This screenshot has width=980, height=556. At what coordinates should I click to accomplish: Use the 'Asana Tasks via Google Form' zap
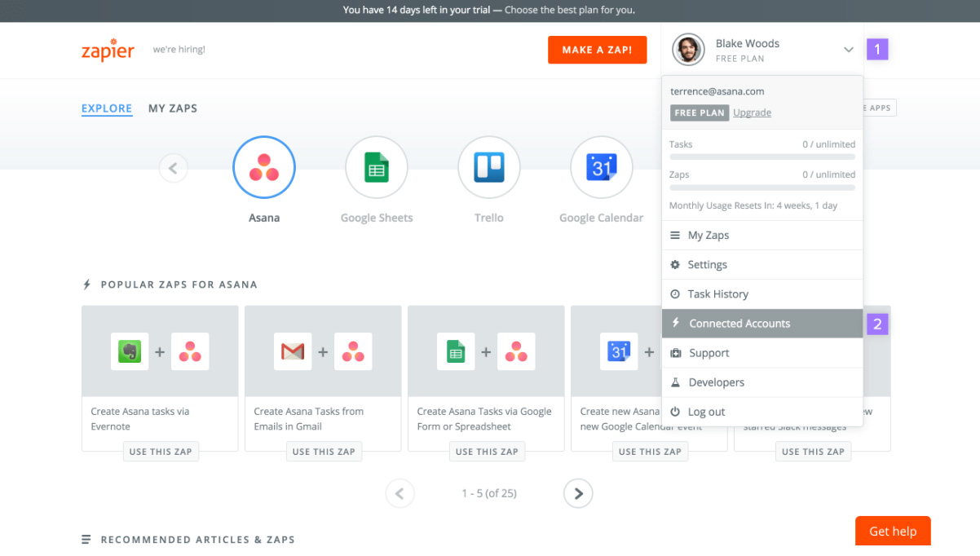tap(487, 452)
